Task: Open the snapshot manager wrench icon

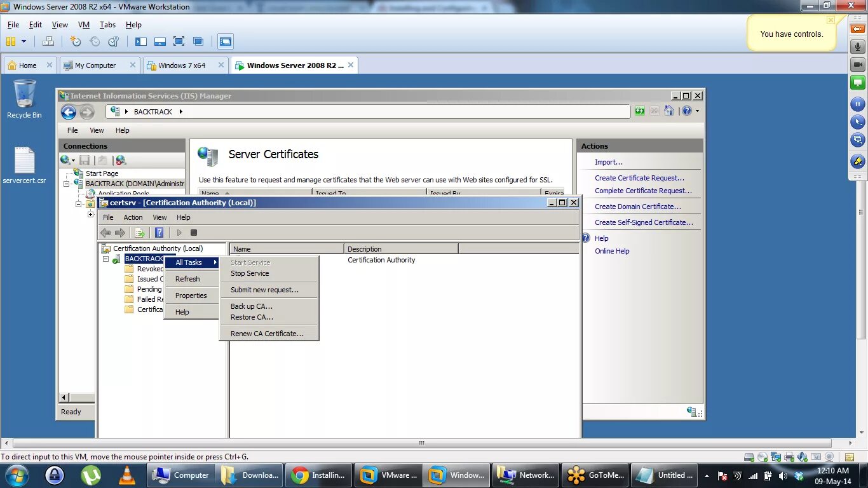Action: (114, 41)
